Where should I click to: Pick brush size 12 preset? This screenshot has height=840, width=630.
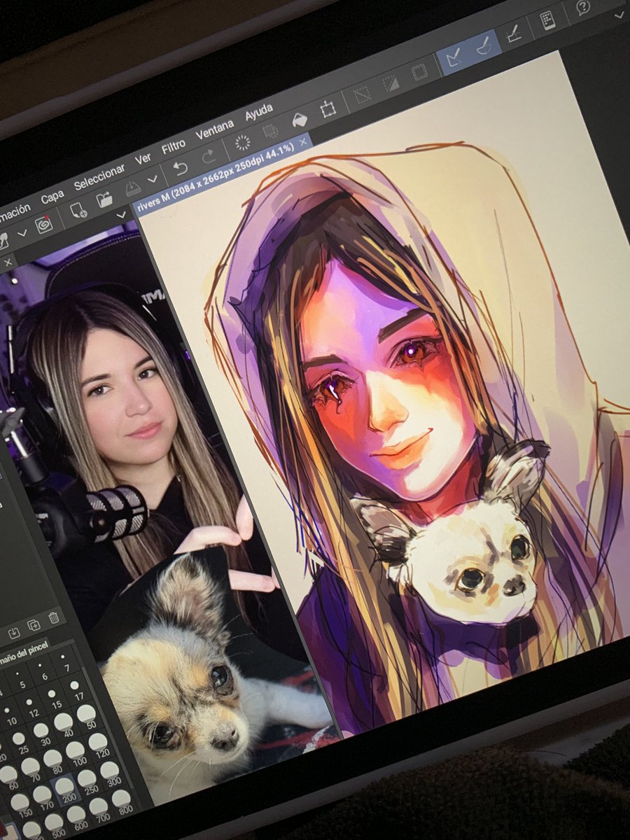[31, 707]
